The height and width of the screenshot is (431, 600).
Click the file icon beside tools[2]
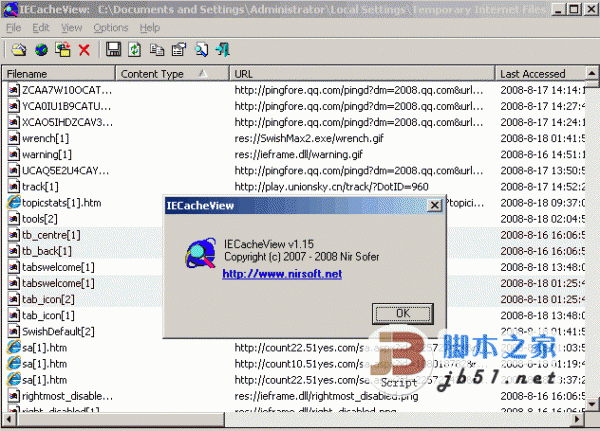click(14, 219)
